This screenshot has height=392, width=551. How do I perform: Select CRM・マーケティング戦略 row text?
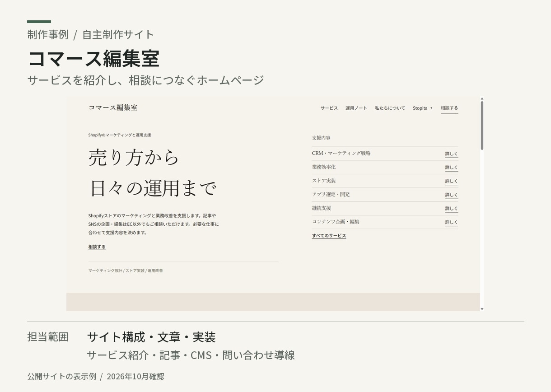pos(341,154)
